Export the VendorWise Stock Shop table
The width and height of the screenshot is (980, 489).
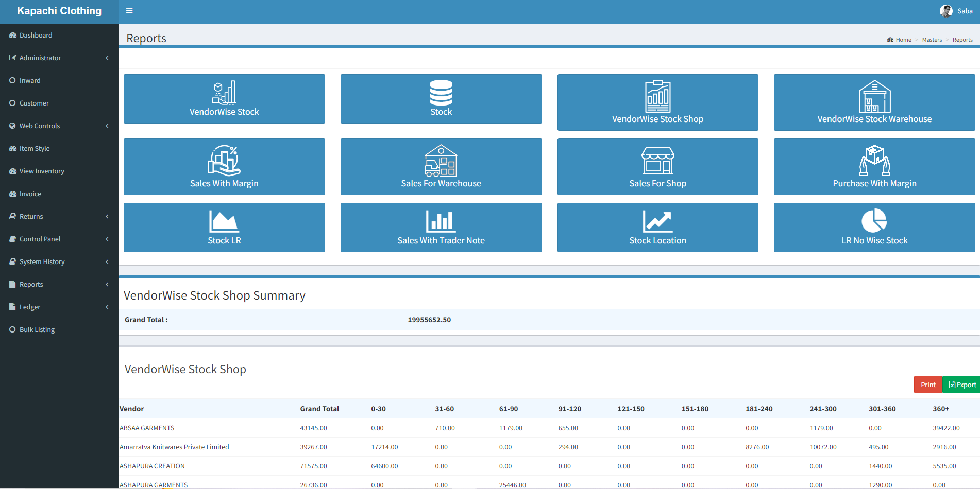[x=961, y=385]
